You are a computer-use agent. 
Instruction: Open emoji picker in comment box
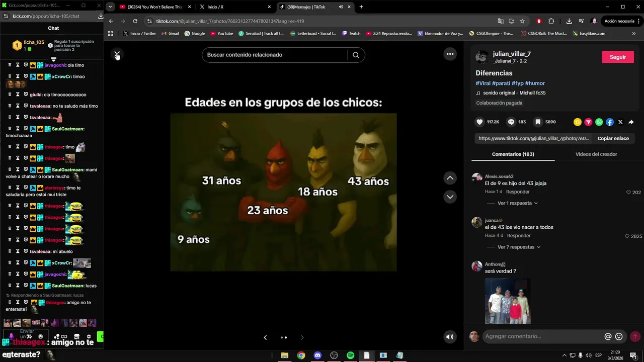[619, 336]
